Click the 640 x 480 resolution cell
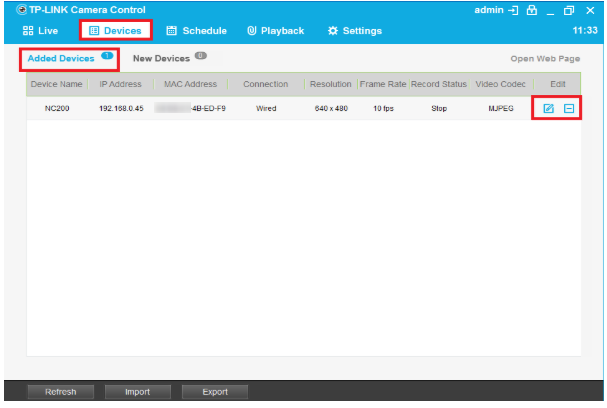 [x=331, y=108]
